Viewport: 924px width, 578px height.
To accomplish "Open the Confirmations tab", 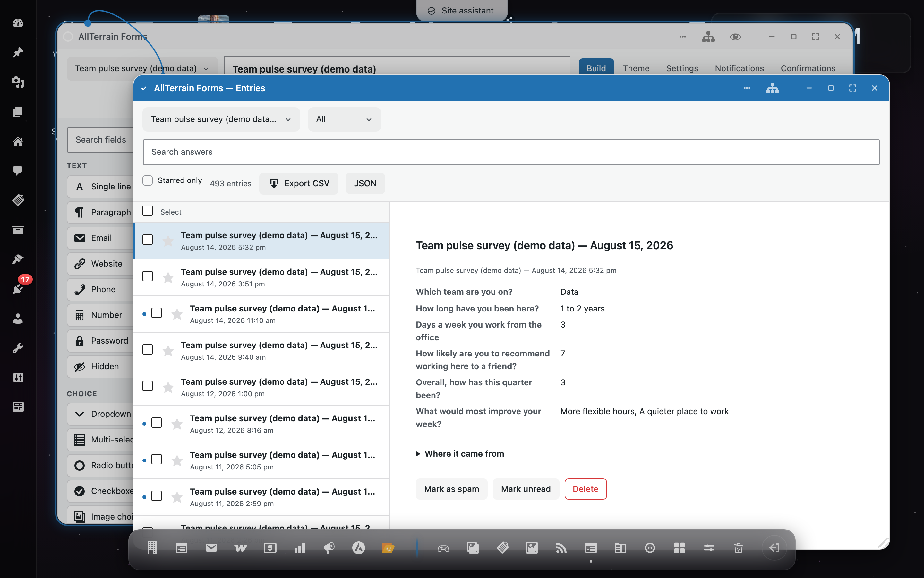I will [x=808, y=68].
